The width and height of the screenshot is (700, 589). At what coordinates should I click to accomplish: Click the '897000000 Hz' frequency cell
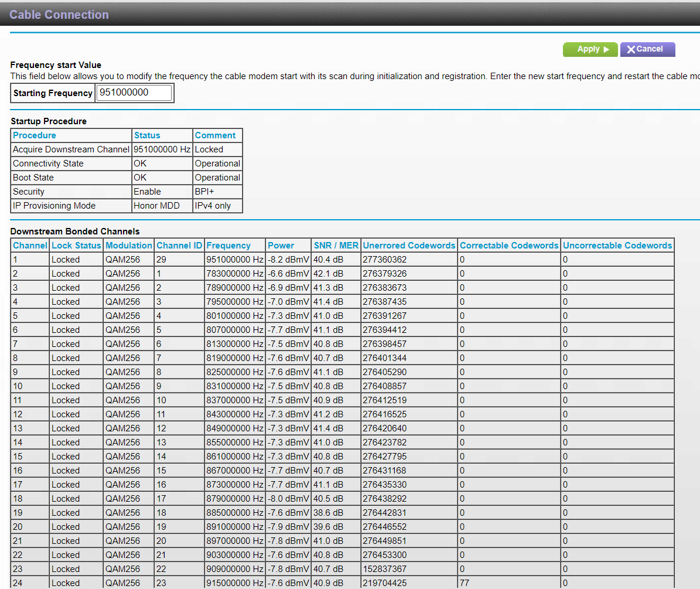pos(235,541)
